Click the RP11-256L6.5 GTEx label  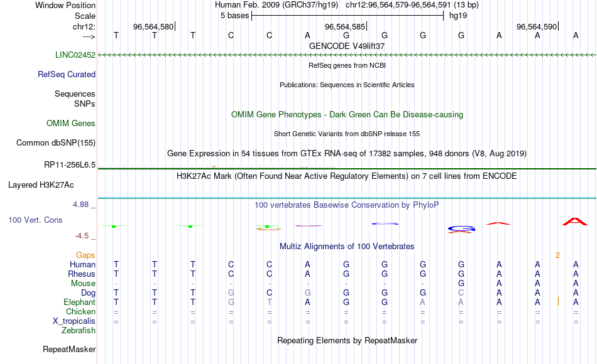[x=70, y=164]
